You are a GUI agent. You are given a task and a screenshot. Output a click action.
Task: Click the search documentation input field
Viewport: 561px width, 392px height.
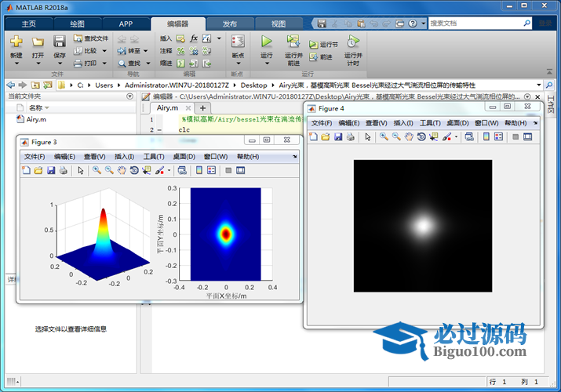475,24
